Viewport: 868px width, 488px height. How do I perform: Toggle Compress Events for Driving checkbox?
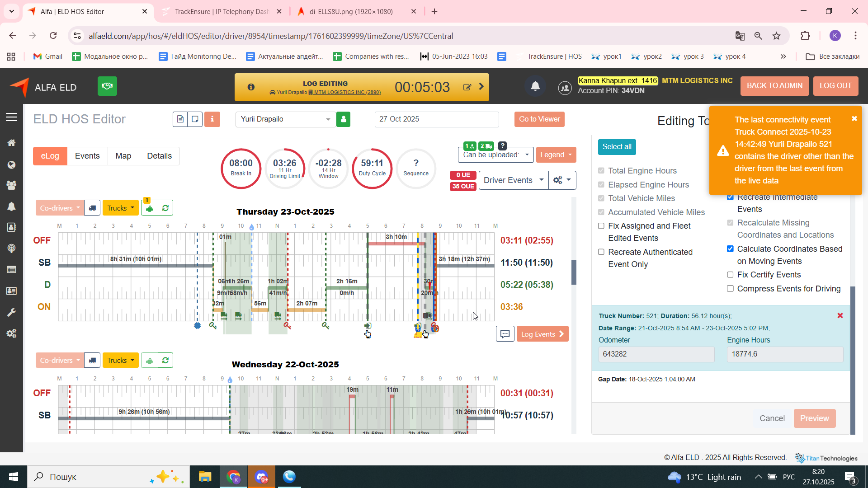(x=730, y=288)
